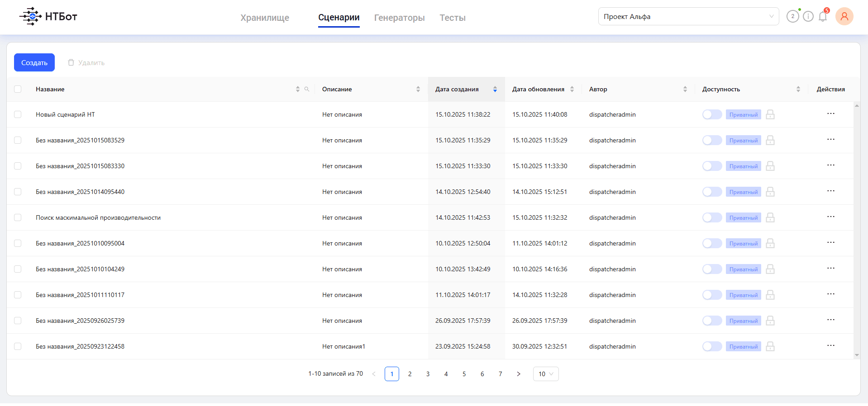
Task: Open actions menu for Без названия_20250923122458
Action: 831,345
